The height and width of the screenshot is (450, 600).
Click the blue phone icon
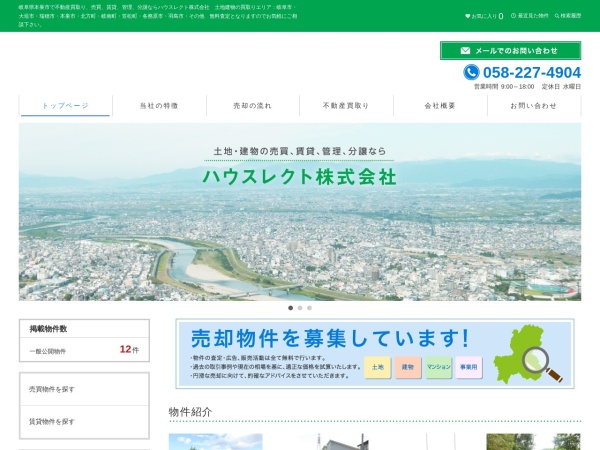pos(471,72)
